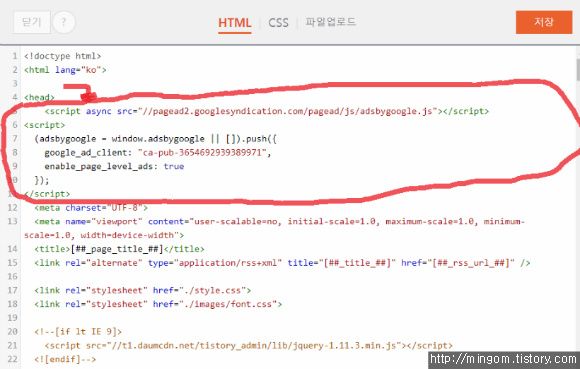
Task: Click the html lang="ko" line
Action: [65, 70]
